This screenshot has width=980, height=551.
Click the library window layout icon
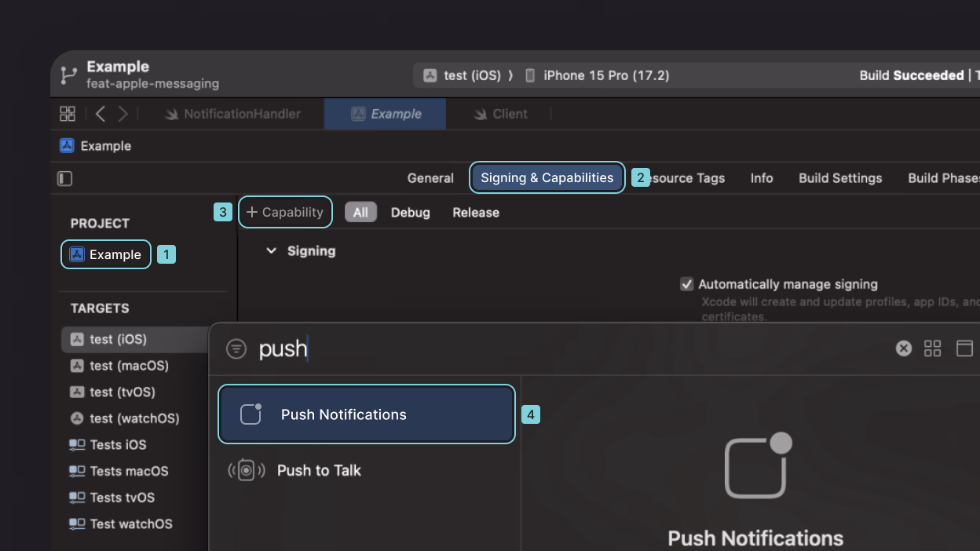pyautogui.click(x=964, y=348)
